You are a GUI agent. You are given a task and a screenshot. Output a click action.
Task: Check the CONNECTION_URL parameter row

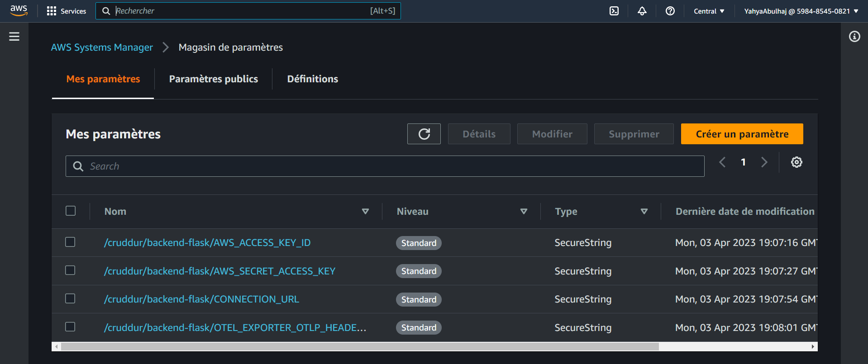tap(70, 299)
